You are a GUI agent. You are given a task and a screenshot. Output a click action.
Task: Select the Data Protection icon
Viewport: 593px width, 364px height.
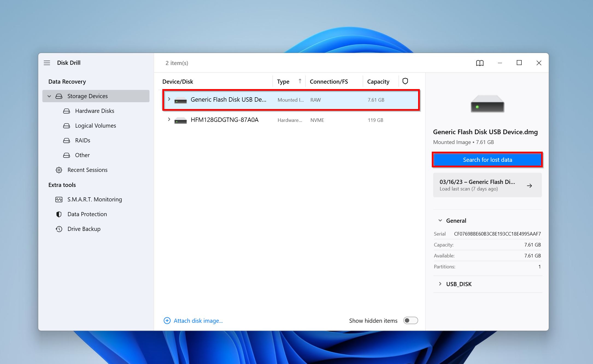(x=60, y=214)
